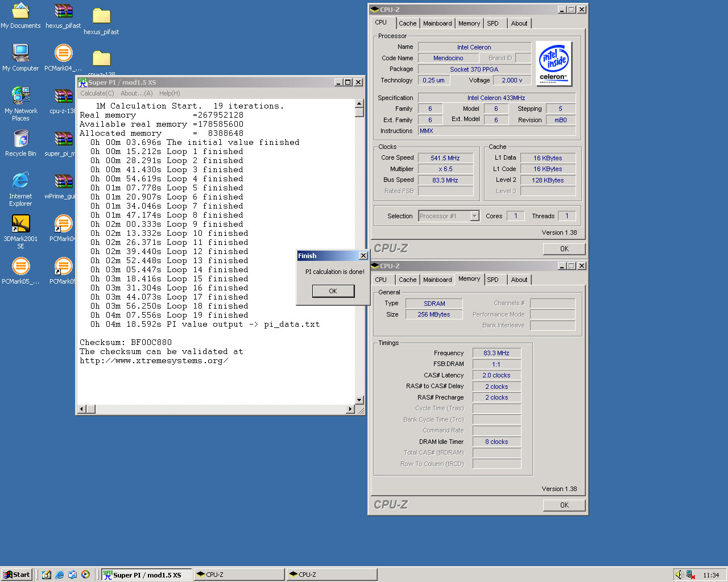
Task: Launch Windows Media Player from Quick Launch
Action: 85,575
